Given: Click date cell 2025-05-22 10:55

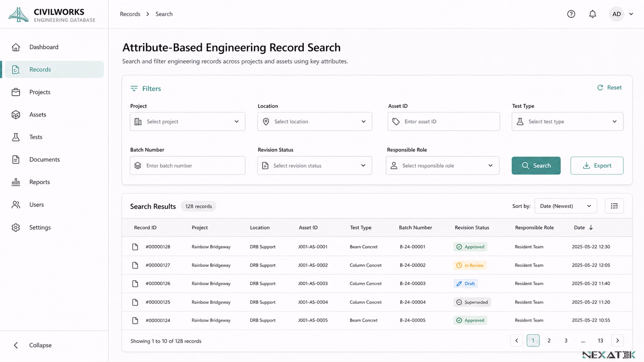Looking at the screenshot, I should point(591,320).
